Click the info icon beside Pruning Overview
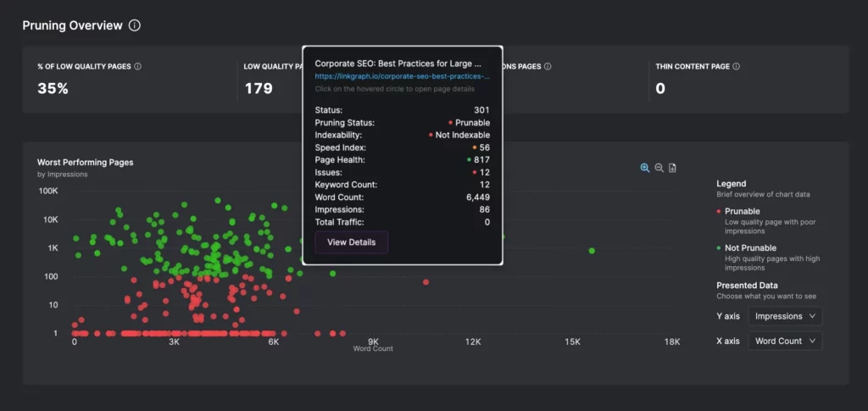The image size is (868, 411). coord(135,25)
